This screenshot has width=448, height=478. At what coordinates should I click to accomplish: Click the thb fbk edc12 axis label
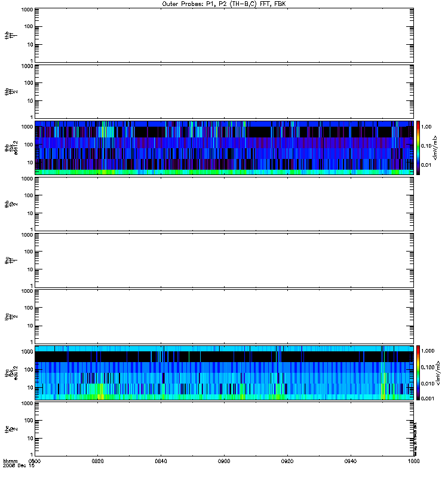[x=11, y=148]
